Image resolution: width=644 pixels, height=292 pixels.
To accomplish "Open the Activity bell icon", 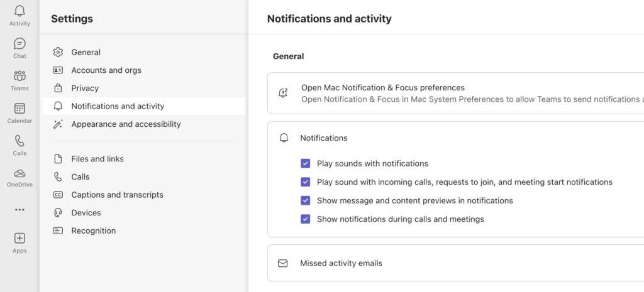I will [x=19, y=11].
